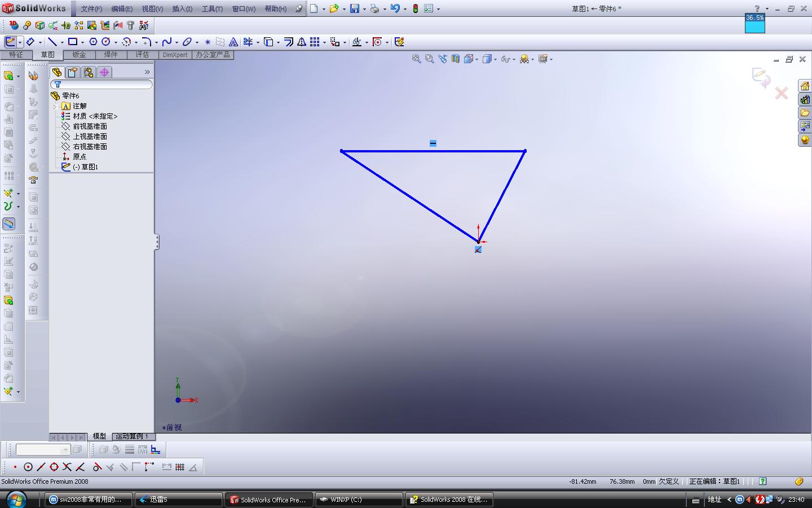Switch to the 钣金 tab
The image size is (812, 508).
[x=79, y=55]
